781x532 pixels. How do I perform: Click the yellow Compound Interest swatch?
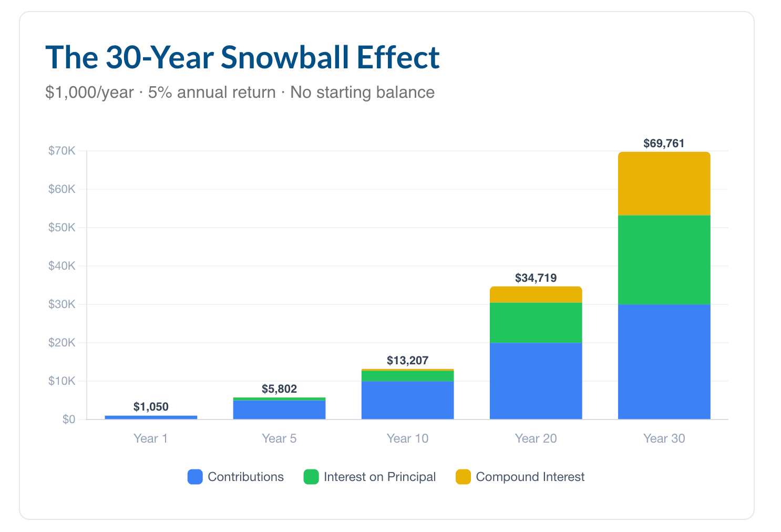(x=463, y=477)
